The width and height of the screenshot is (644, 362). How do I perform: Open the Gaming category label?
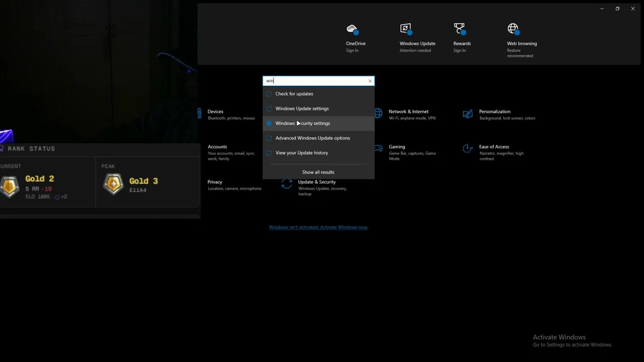(x=397, y=147)
